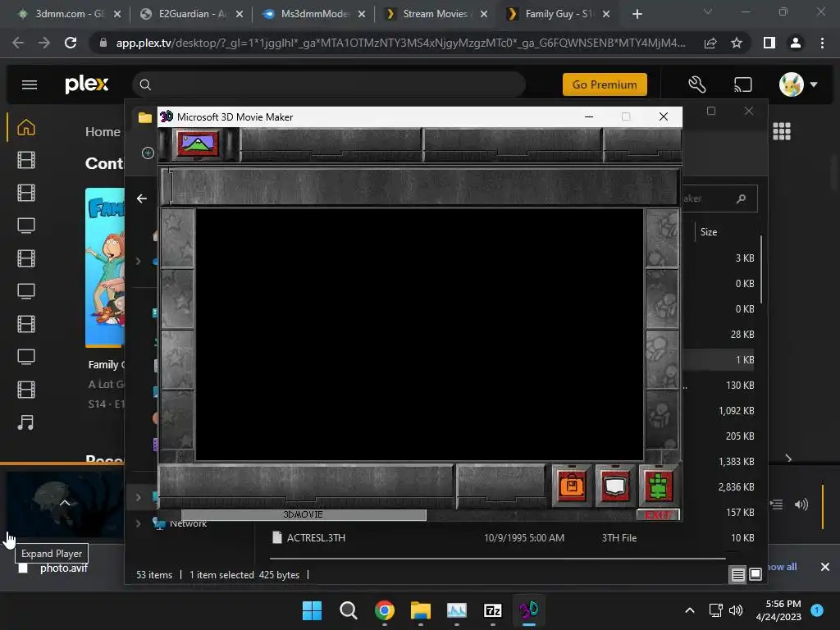Open the Plex account avatar dropdown
This screenshot has width=840, height=630.
point(797,84)
